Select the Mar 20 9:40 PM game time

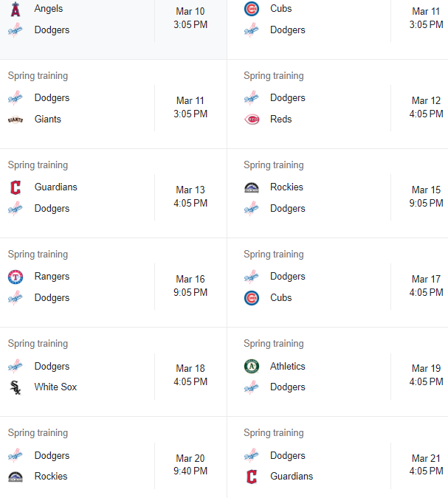tap(190, 465)
